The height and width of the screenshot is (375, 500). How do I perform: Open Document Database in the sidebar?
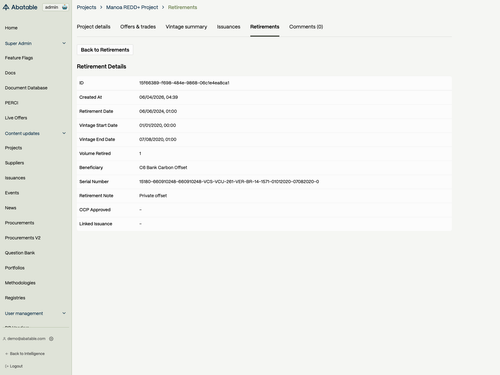[x=26, y=88]
